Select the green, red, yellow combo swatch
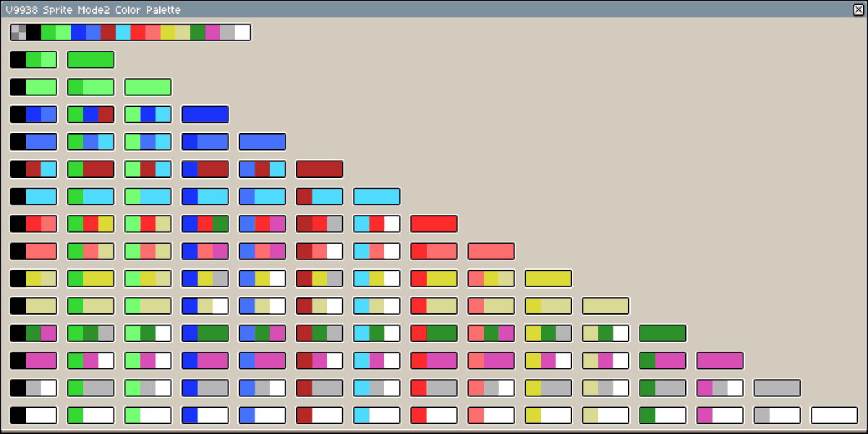868x434 pixels. click(90, 224)
